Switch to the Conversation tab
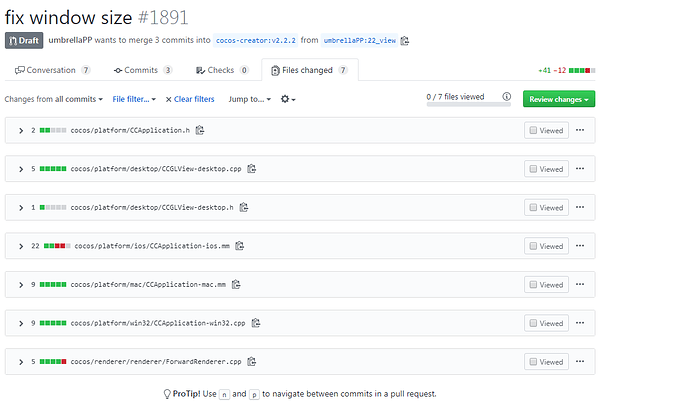690x417 pixels. pyautogui.click(x=52, y=71)
